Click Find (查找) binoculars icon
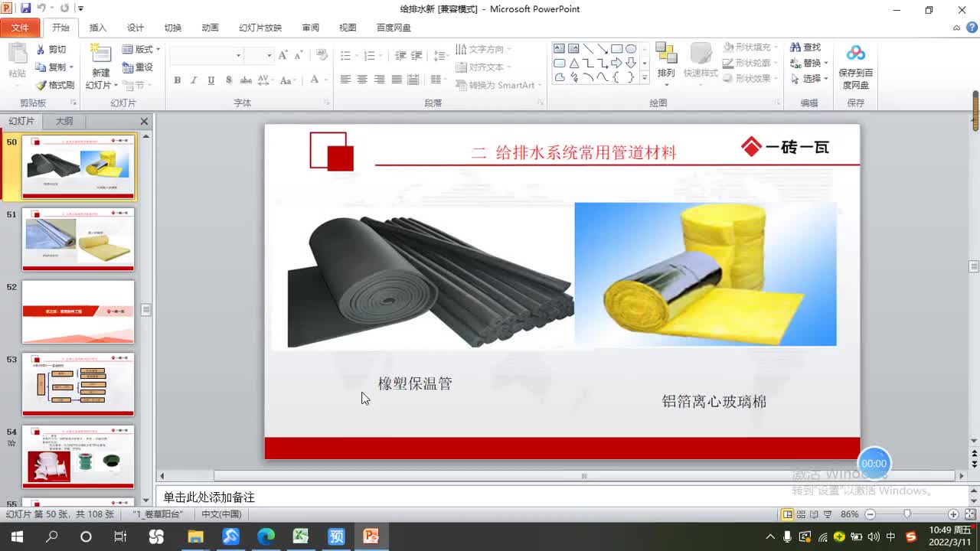980x551 pixels. (795, 47)
